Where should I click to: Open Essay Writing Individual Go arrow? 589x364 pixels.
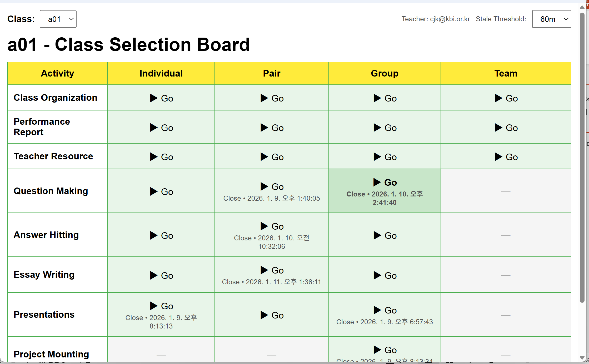[161, 276]
